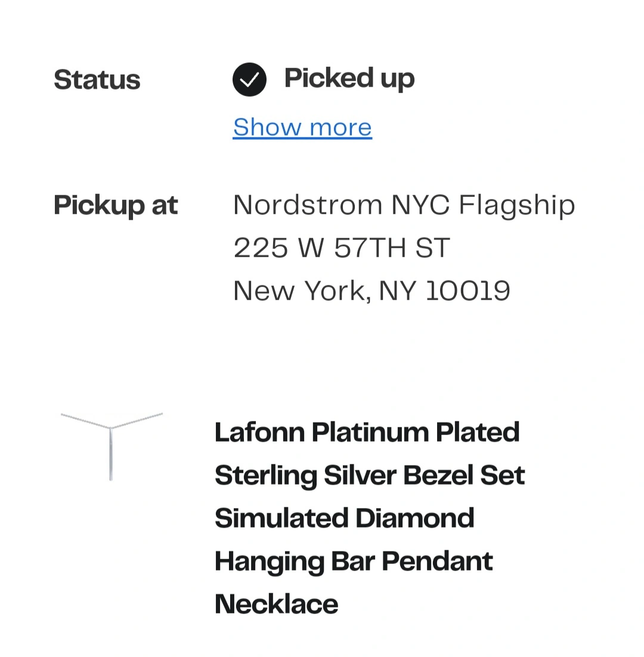Open the Lafonn Platinum Plated title line
The image size is (644, 657).
[x=367, y=432]
